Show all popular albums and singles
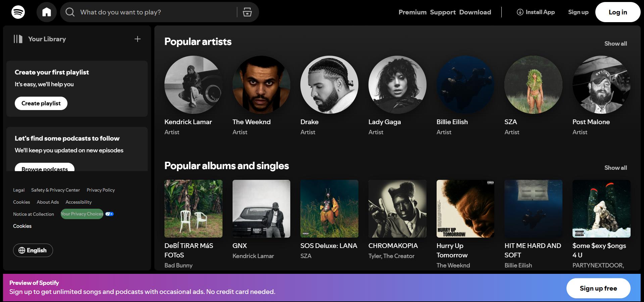Screen dimensions: 644x302 click(x=615, y=168)
